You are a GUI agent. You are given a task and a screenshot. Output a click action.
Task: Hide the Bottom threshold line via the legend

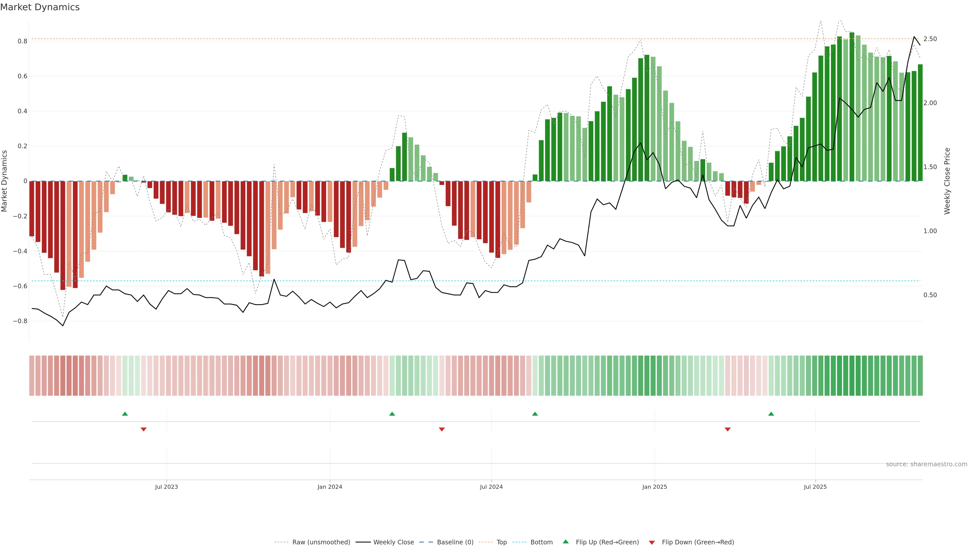tap(541, 542)
